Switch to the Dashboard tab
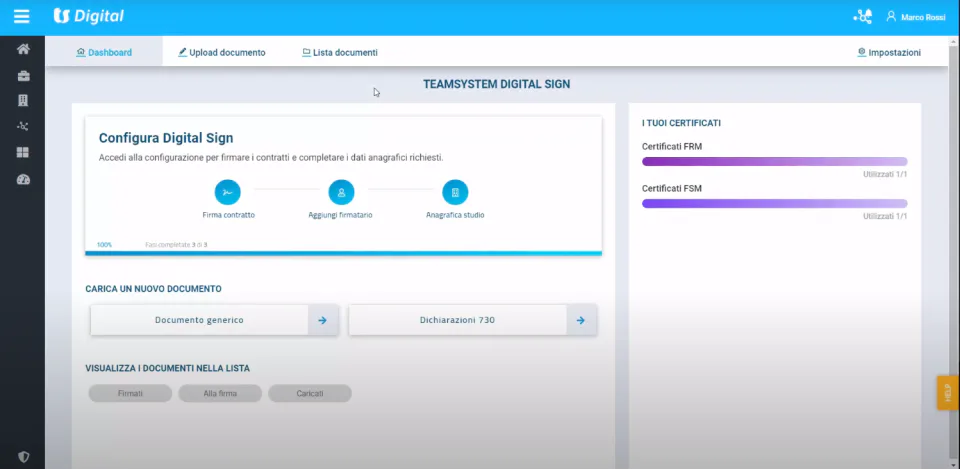960x469 pixels. pyautogui.click(x=104, y=53)
